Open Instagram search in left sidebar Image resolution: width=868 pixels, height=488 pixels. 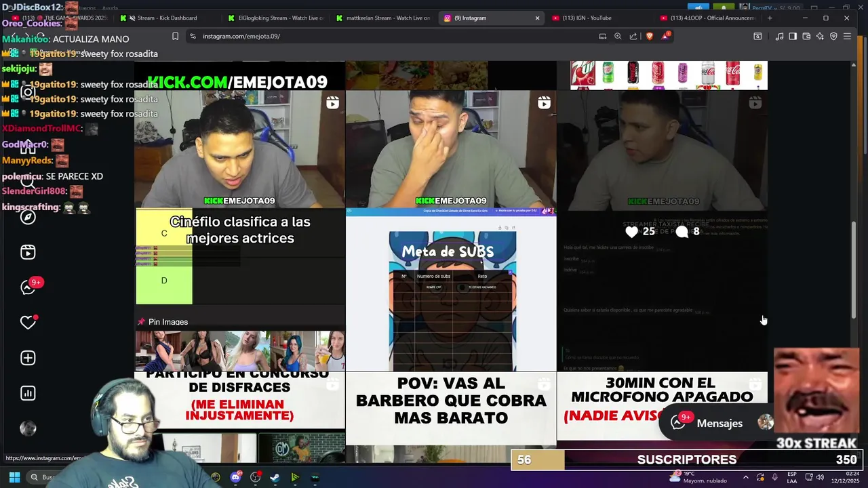pyautogui.click(x=28, y=181)
